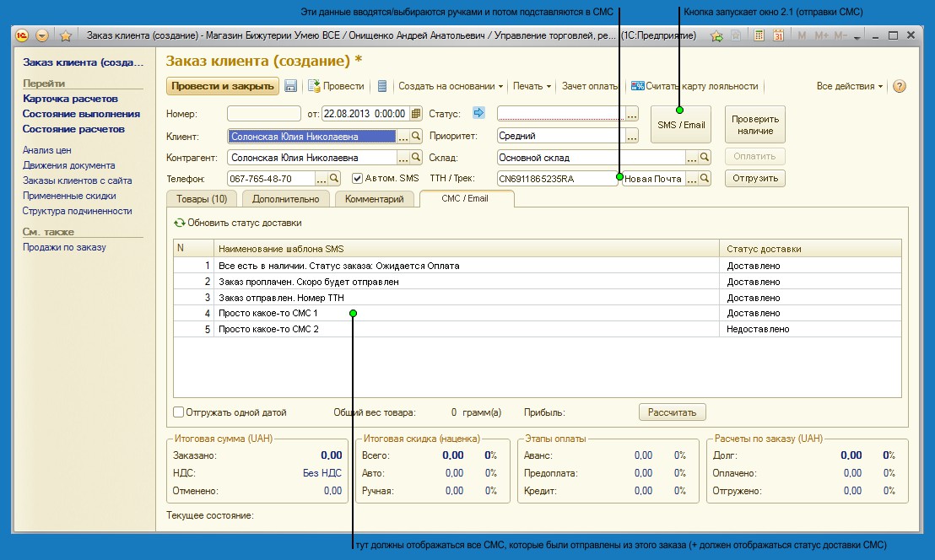Click the magnifier icon next to Клиент field

click(415, 137)
